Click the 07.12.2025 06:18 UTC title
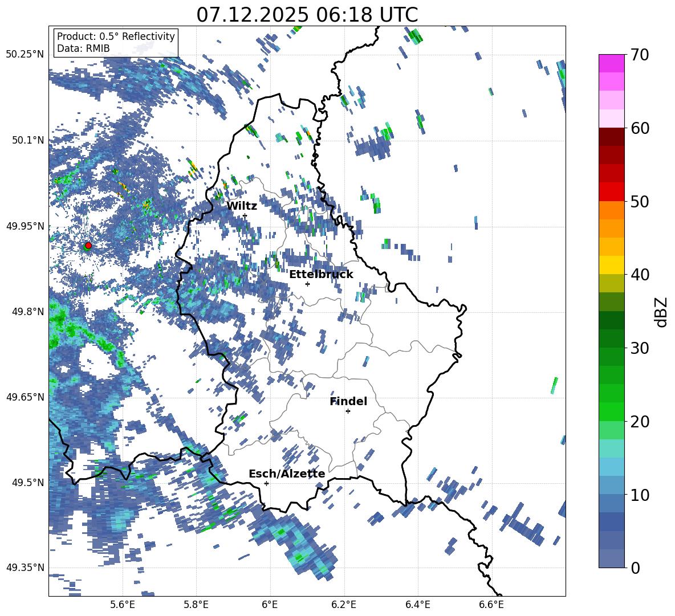 [x=307, y=15]
